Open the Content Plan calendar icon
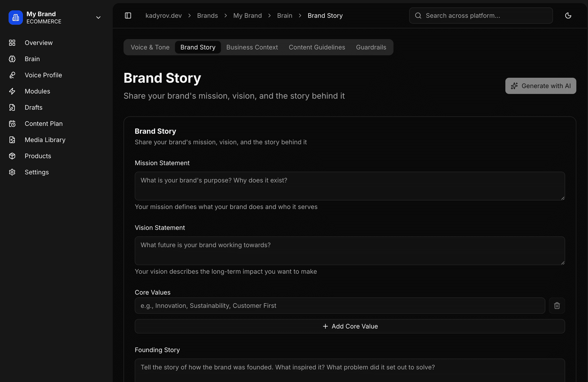Viewport: 588px width, 382px height. tap(12, 124)
